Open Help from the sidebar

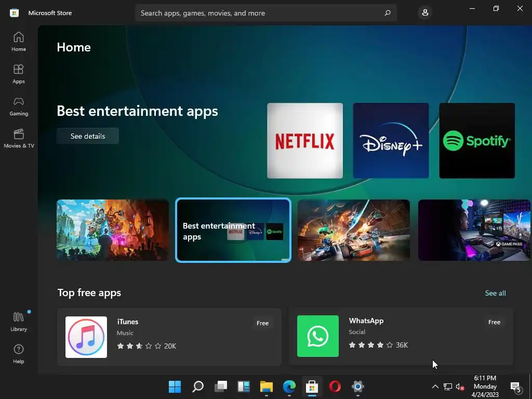pyautogui.click(x=19, y=354)
